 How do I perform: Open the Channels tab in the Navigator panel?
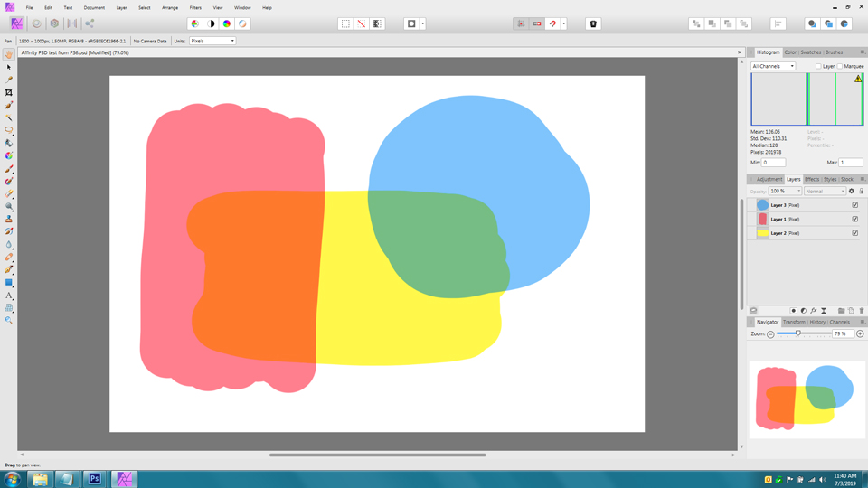840,322
